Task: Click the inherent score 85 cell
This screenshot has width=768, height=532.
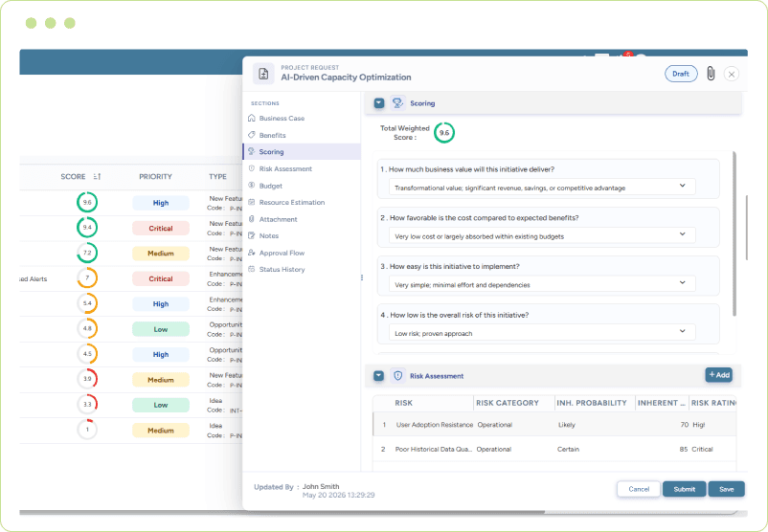Action: (684, 449)
